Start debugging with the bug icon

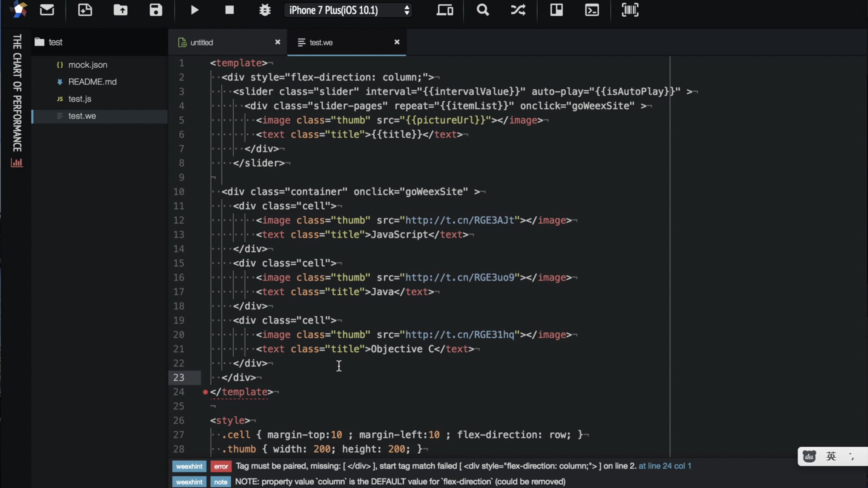265,10
